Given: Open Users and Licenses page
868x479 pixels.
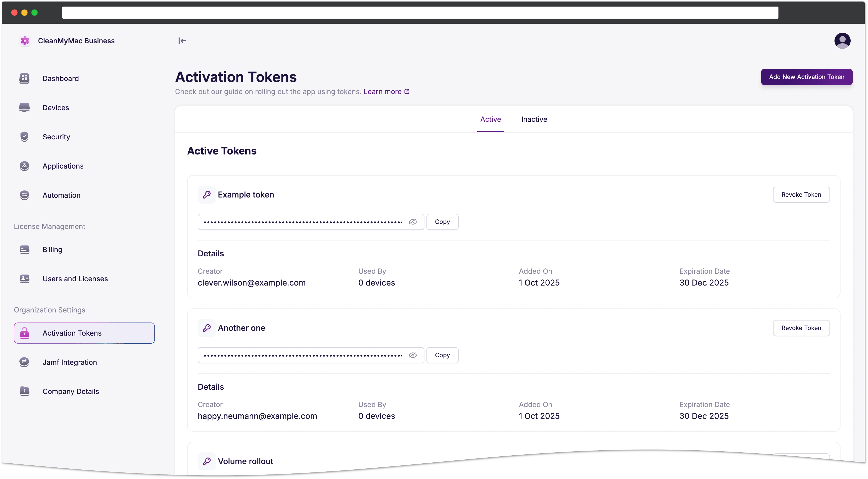Looking at the screenshot, I should pyautogui.click(x=75, y=279).
